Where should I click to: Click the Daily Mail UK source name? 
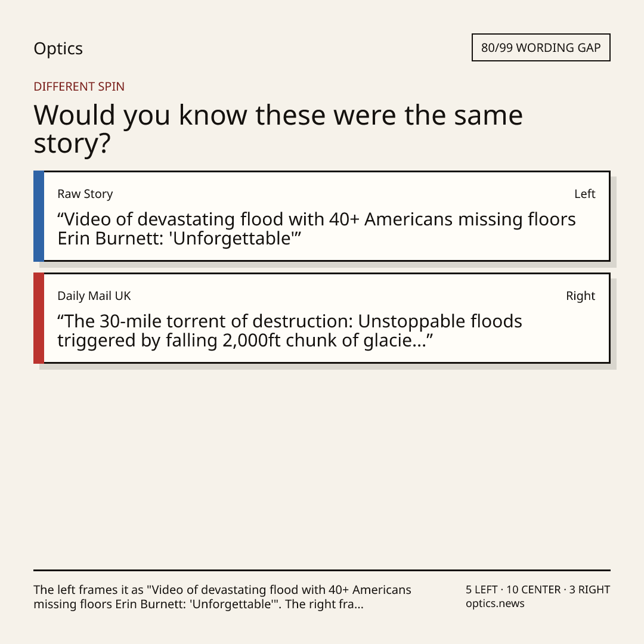(94, 296)
